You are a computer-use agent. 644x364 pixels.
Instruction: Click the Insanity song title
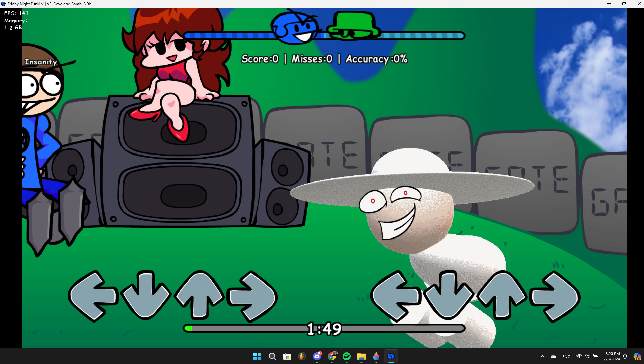coord(41,62)
